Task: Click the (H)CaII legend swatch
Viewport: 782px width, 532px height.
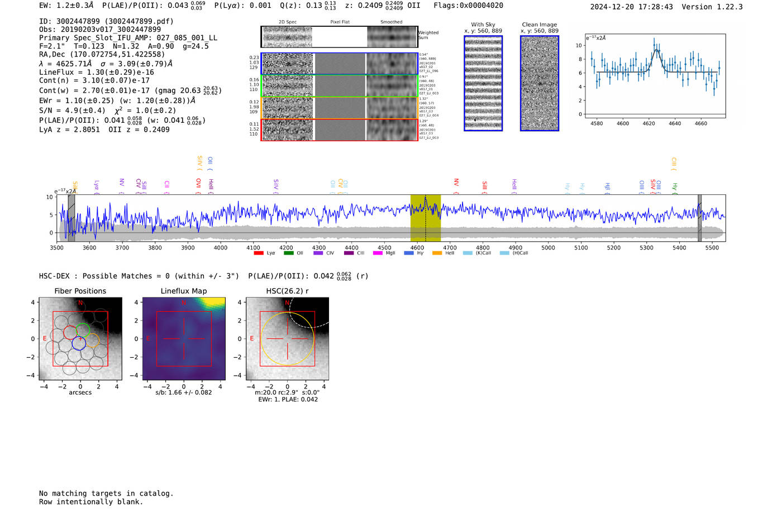Action: tap(504, 253)
